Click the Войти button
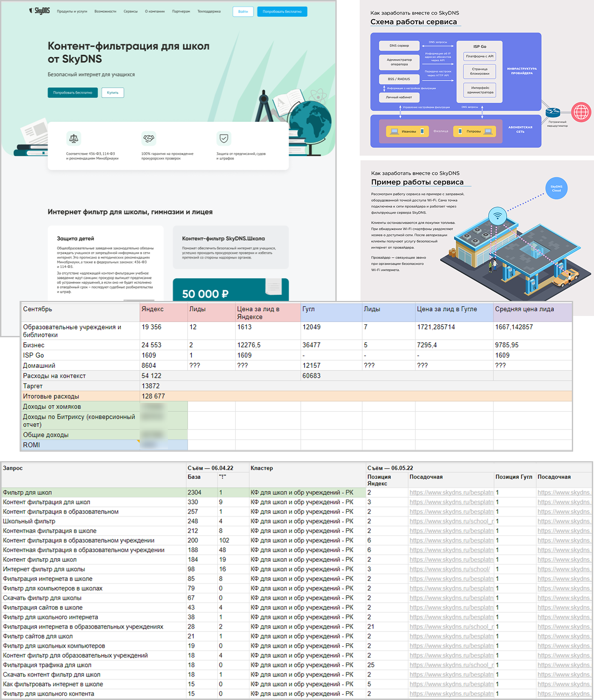The height and width of the screenshot is (700, 594). pyautogui.click(x=243, y=12)
